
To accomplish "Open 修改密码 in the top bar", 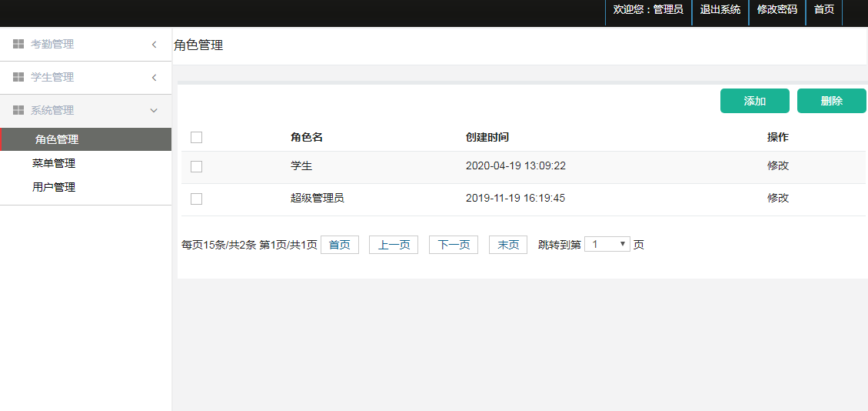I will click(777, 10).
